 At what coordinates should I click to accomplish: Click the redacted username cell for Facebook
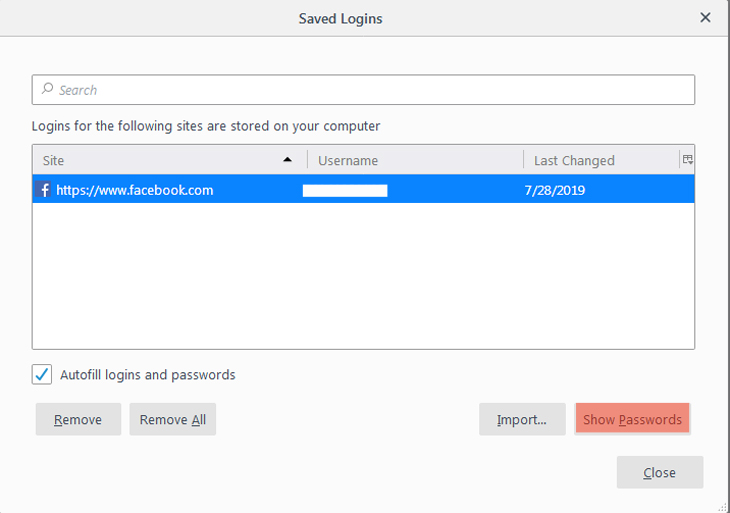pos(345,190)
